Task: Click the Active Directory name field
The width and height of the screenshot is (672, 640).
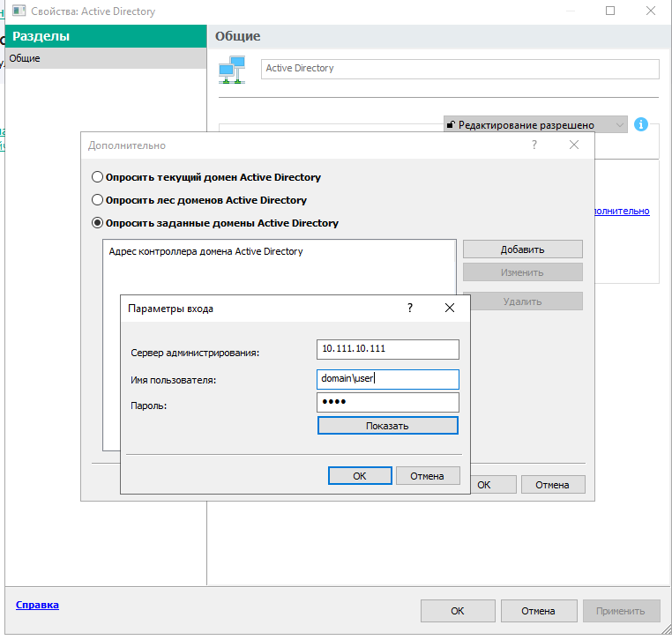Action: (459, 69)
